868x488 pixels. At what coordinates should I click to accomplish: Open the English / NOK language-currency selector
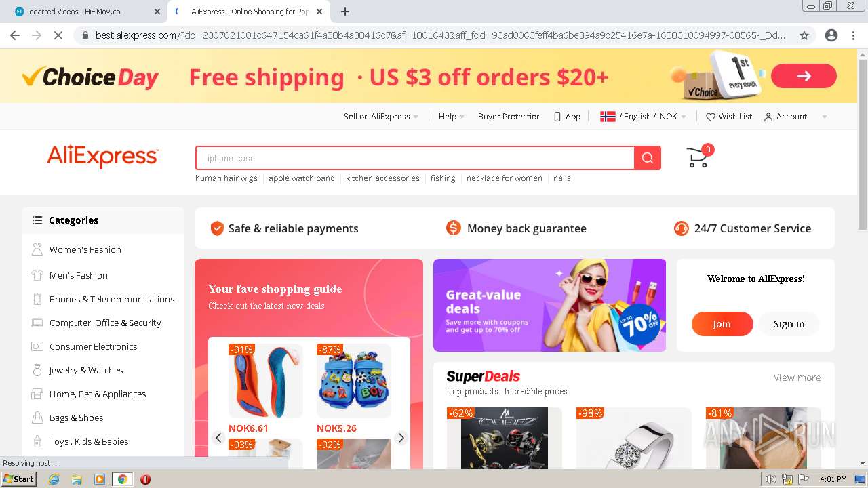(644, 117)
